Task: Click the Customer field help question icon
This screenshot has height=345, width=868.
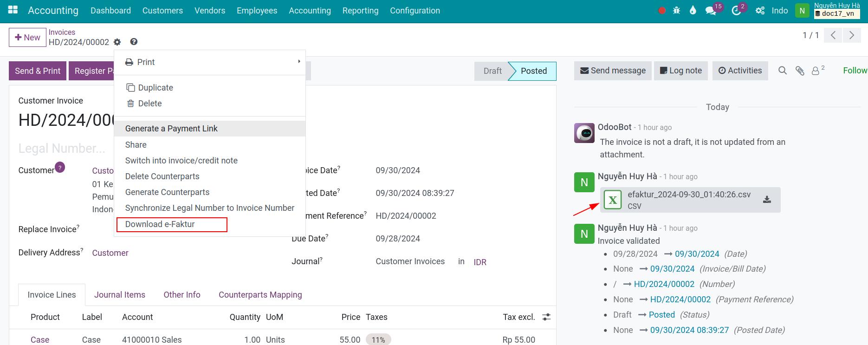Action: coord(60,167)
